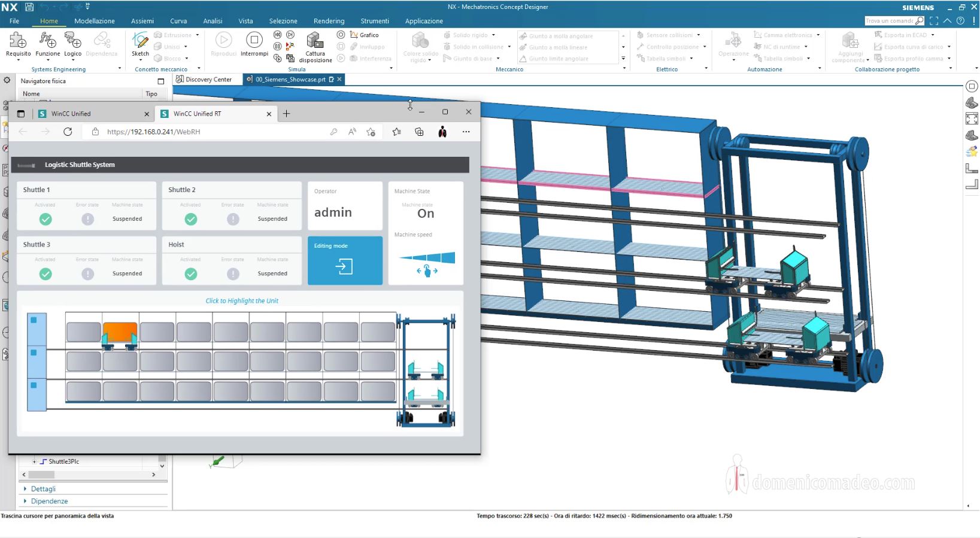Click the browser read aloud icon
This screenshot has height=538, width=980.
pyautogui.click(x=352, y=132)
